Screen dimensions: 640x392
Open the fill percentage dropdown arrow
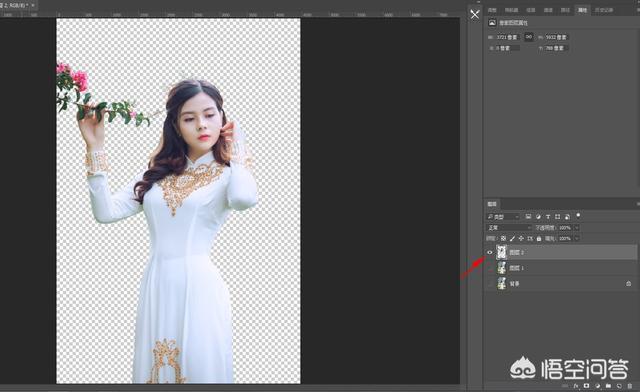coord(577,238)
